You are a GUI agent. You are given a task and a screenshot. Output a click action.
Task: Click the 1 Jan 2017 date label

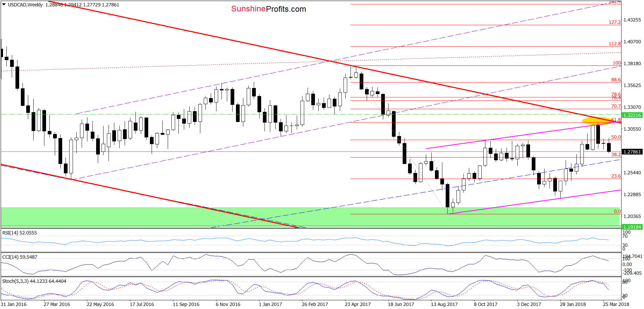tap(270, 304)
